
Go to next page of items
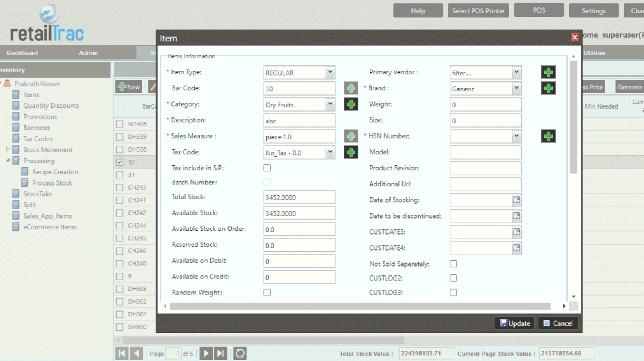pos(206,354)
